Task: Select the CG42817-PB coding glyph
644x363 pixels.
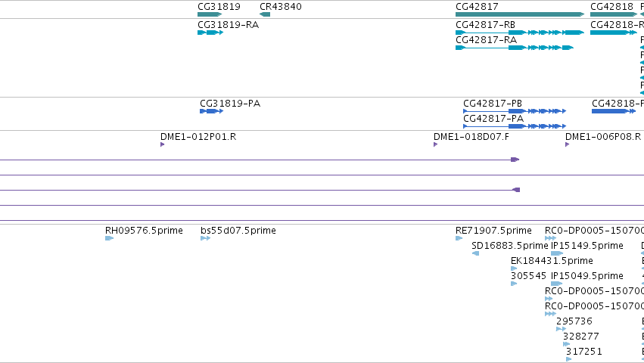Action: (515, 111)
